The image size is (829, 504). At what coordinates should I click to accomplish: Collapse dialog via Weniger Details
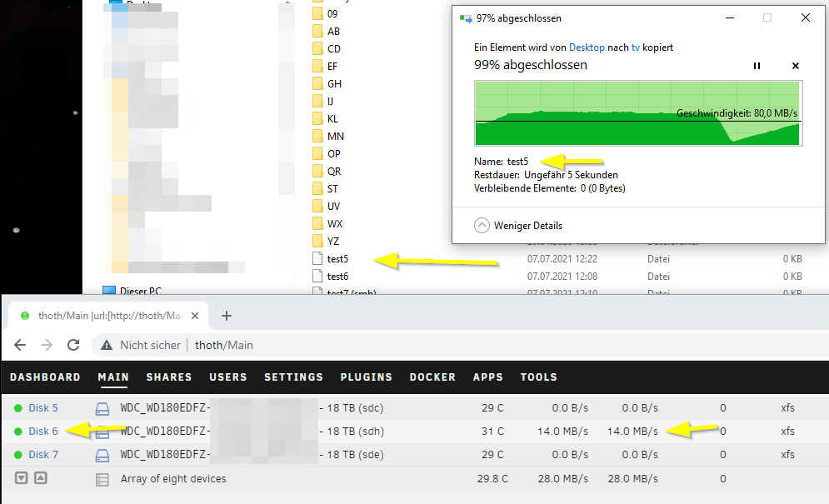click(x=518, y=226)
